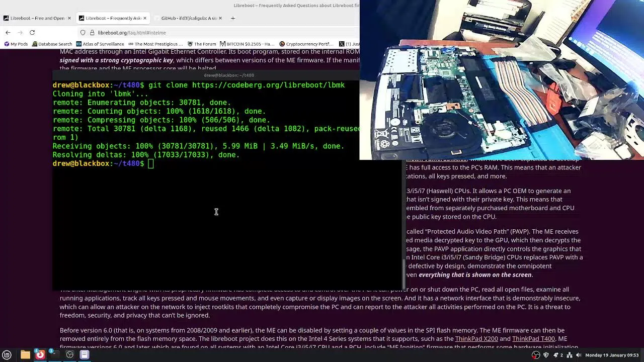Select the Libreboot Frequently Asked tab
The image size is (644, 362).
pyautogui.click(x=113, y=18)
